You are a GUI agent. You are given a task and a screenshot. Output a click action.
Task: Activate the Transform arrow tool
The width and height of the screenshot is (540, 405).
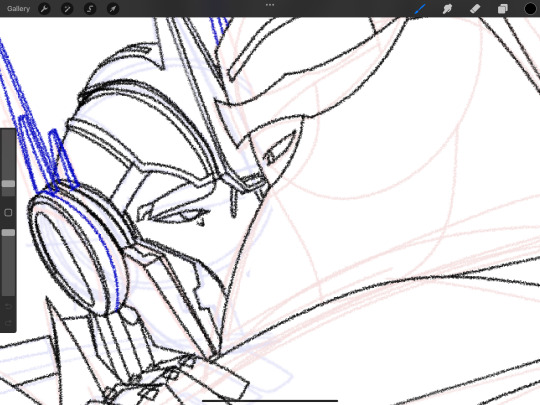click(113, 9)
